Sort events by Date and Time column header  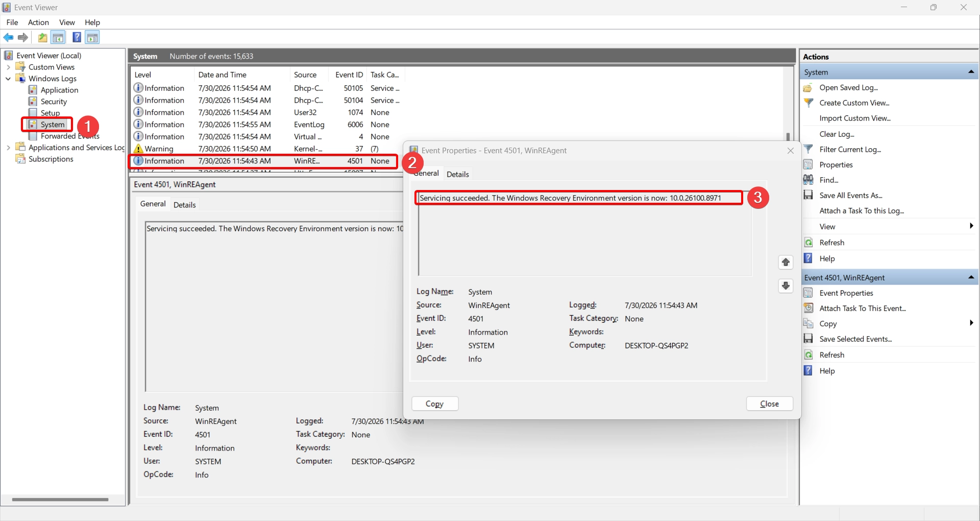(x=242, y=75)
